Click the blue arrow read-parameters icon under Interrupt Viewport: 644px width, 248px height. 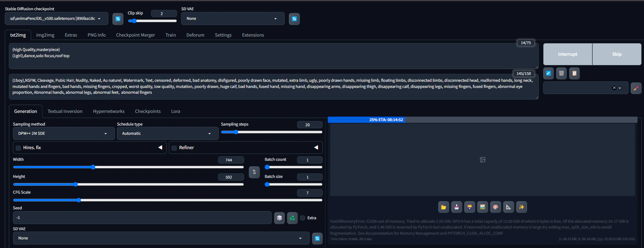pyautogui.click(x=549, y=73)
